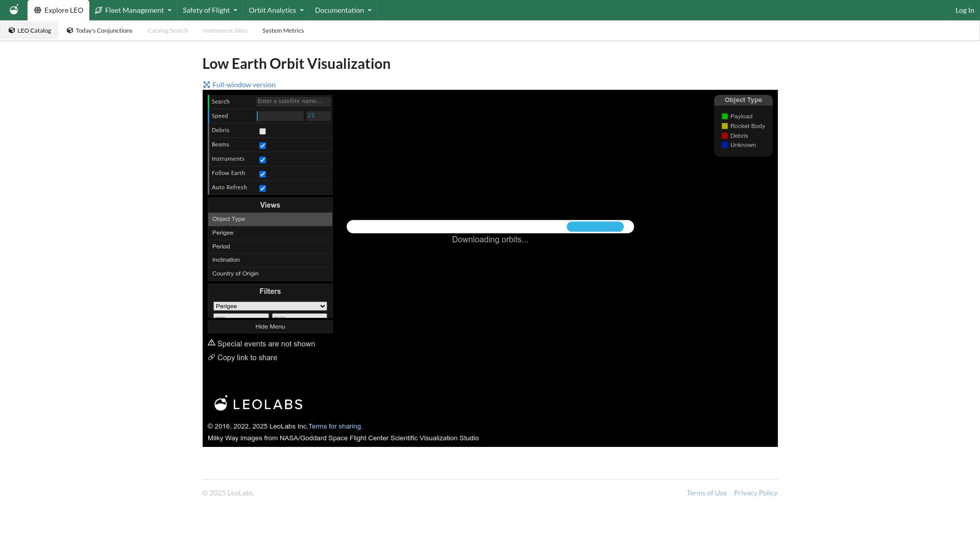Open the Terms for sharing link
This screenshot has width=980, height=551.
[x=335, y=426]
